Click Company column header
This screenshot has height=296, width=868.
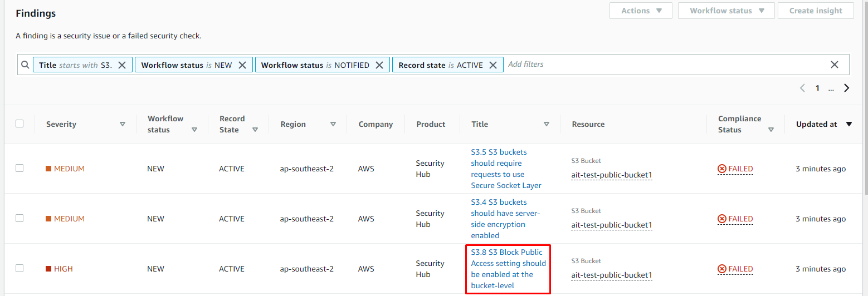[376, 124]
